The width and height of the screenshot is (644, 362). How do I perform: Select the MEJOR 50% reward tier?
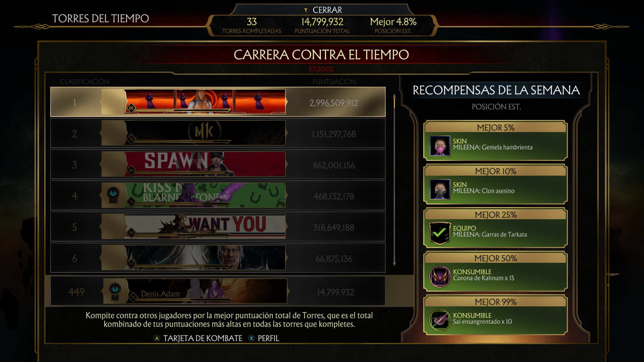(495, 271)
